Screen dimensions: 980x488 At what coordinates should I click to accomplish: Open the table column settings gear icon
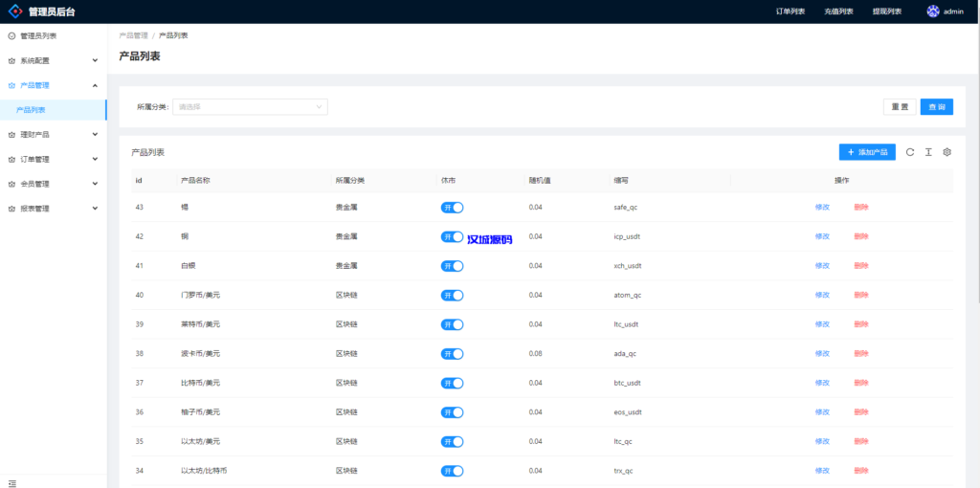[x=947, y=152]
